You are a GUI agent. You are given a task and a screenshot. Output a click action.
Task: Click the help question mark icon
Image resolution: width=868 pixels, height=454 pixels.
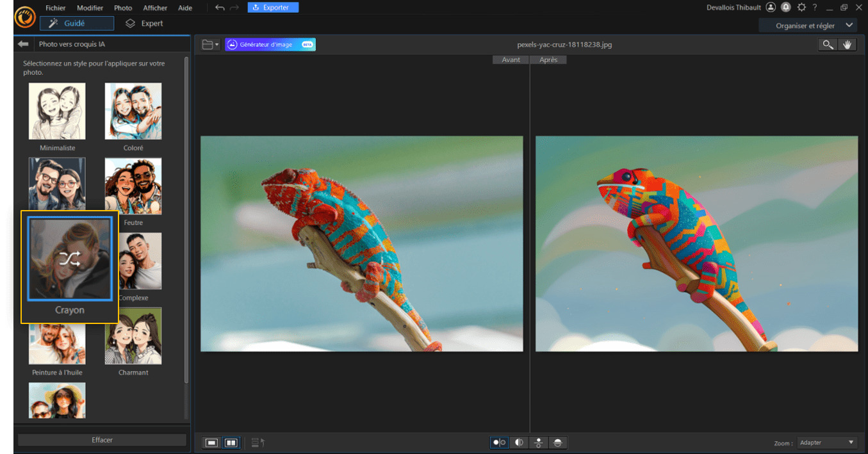coord(815,8)
